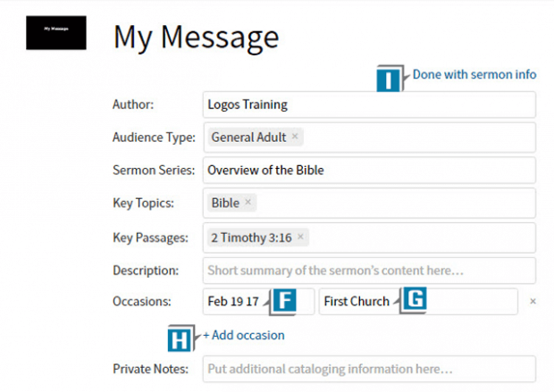The width and height of the screenshot is (554, 392).
Task: Remove the 2 Timothy 3:16 passage tag
Action: 301,237
